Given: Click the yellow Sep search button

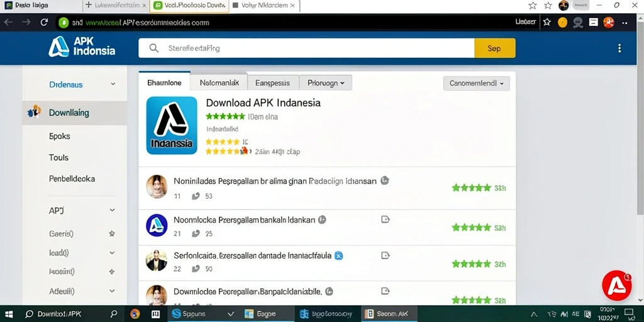Looking at the screenshot, I should (494, 48).
